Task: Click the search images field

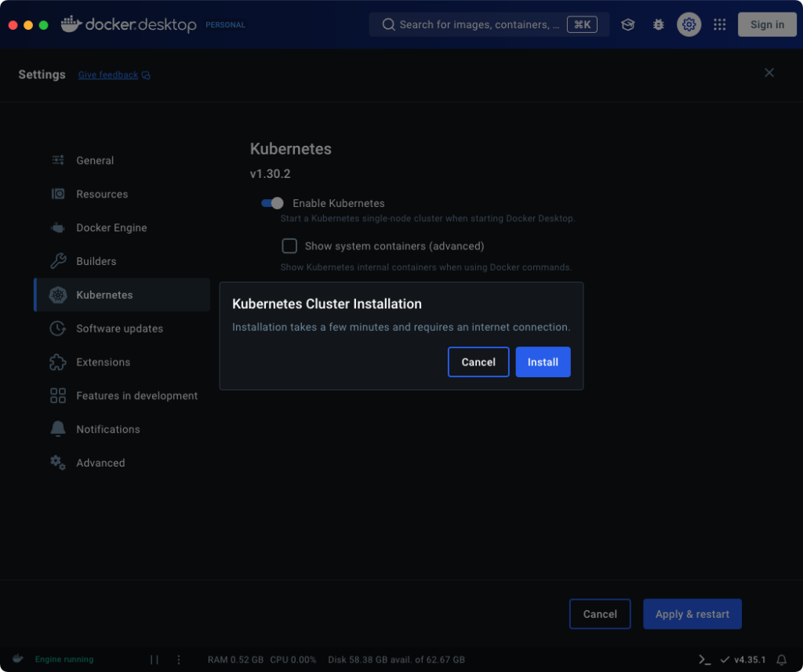Action: [x=478, y=24]
